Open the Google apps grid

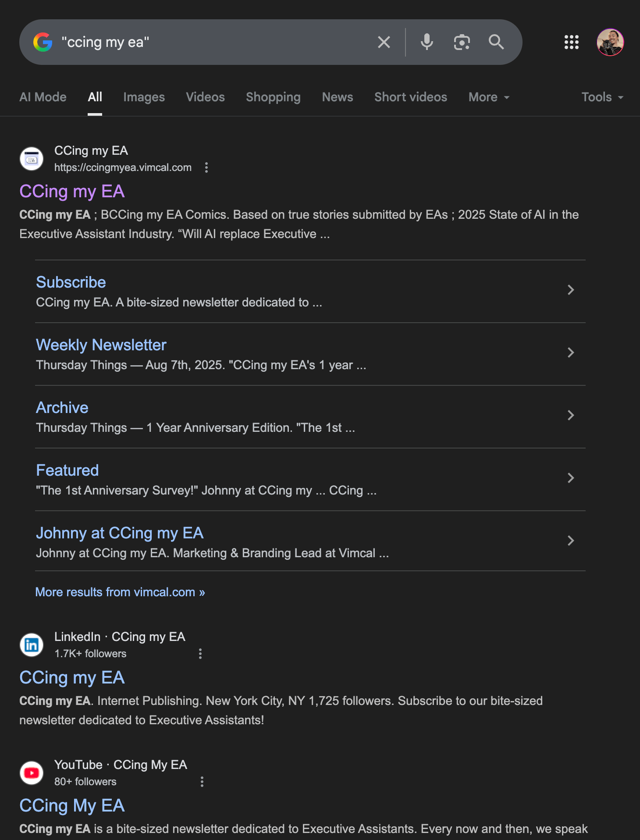click(x=571, y=42)
